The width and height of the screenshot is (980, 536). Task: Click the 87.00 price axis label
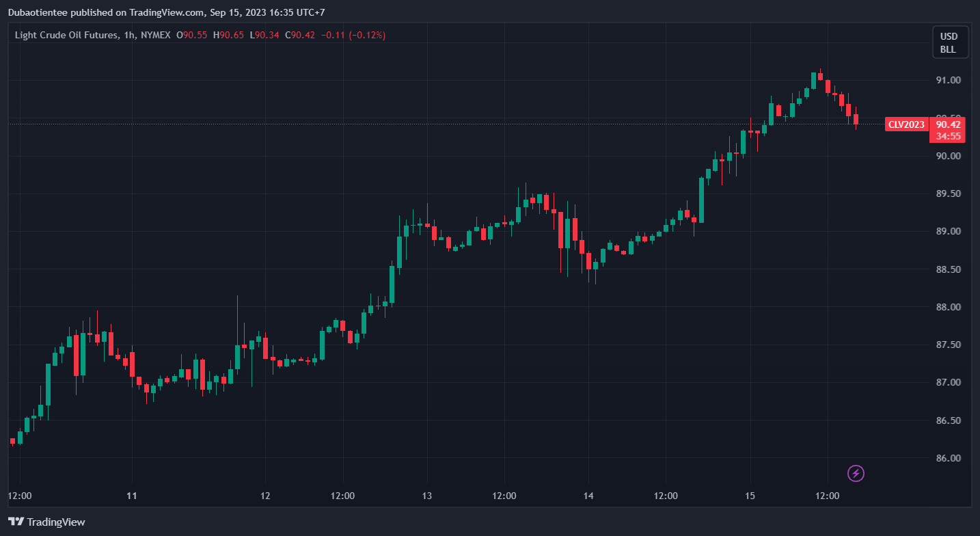point(949,382)
